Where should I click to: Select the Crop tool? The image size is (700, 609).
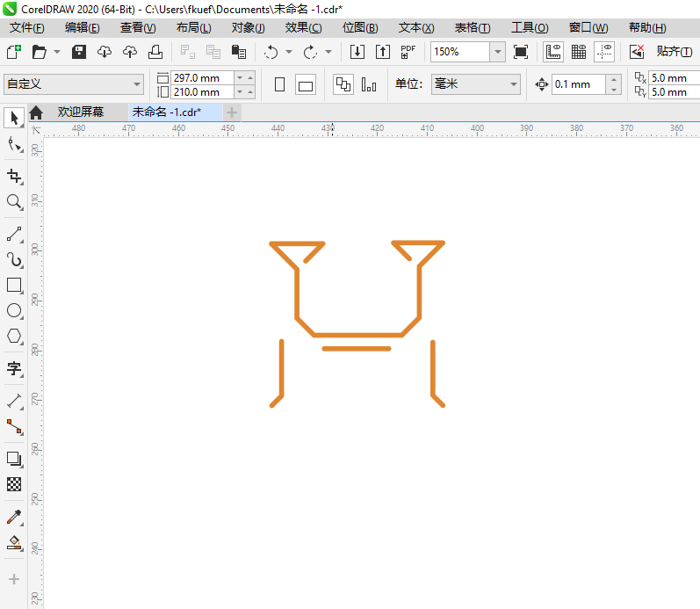(x=14, y=176)
